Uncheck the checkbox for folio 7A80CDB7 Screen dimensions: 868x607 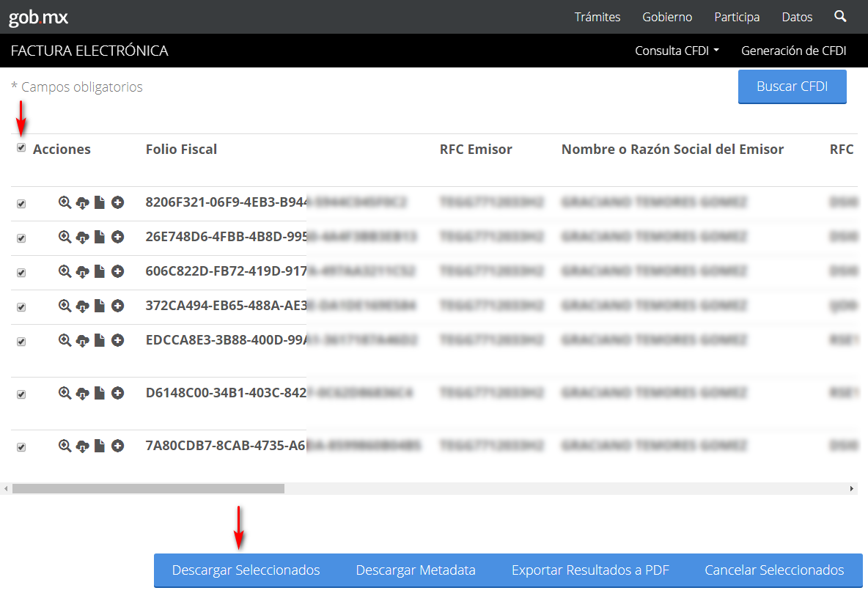[21, 447]
